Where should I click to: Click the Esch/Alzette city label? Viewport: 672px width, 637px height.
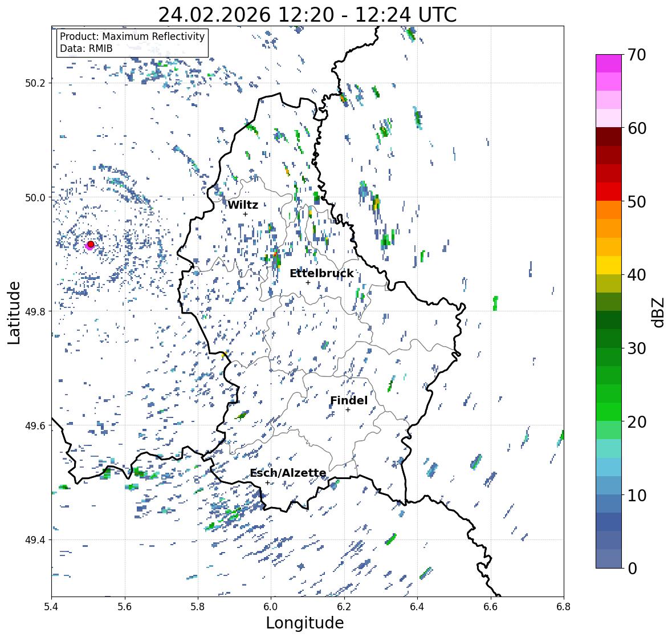tap(288, 473)
